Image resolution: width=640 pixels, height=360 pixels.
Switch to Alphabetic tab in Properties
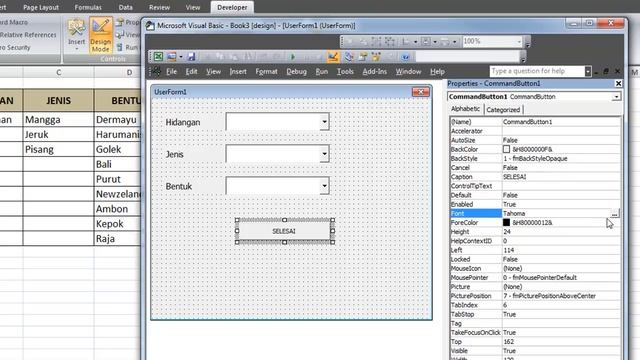[466, 109]
